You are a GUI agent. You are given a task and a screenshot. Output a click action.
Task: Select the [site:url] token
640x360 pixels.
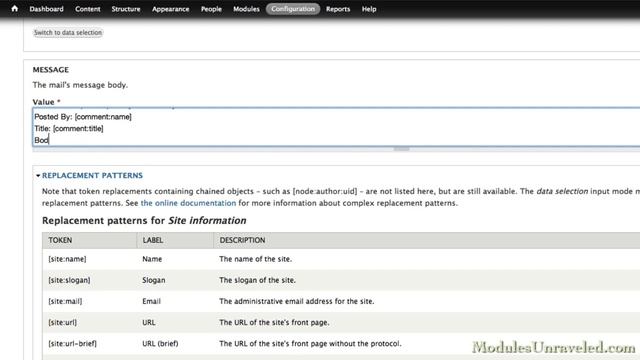coord(62,322)
